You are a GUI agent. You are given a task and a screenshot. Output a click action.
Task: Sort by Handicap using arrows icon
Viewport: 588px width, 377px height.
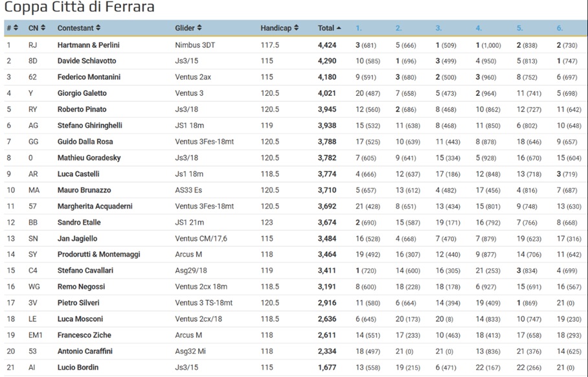pyautogui.click(x=296, y=28)
